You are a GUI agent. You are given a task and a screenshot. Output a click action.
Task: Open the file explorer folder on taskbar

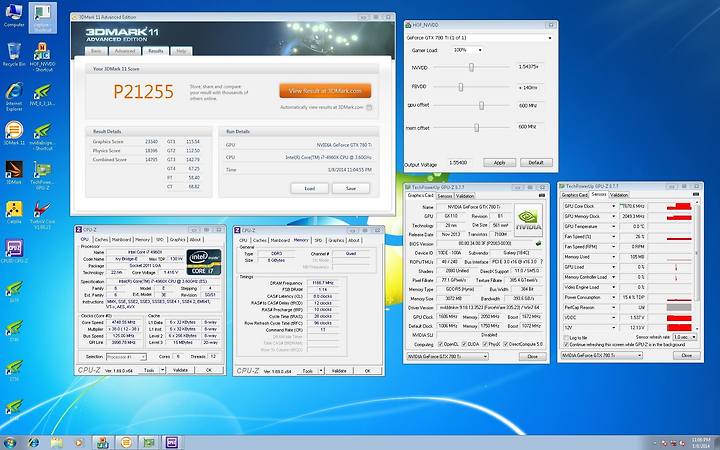pyautogui.click(x=56, y=443)
